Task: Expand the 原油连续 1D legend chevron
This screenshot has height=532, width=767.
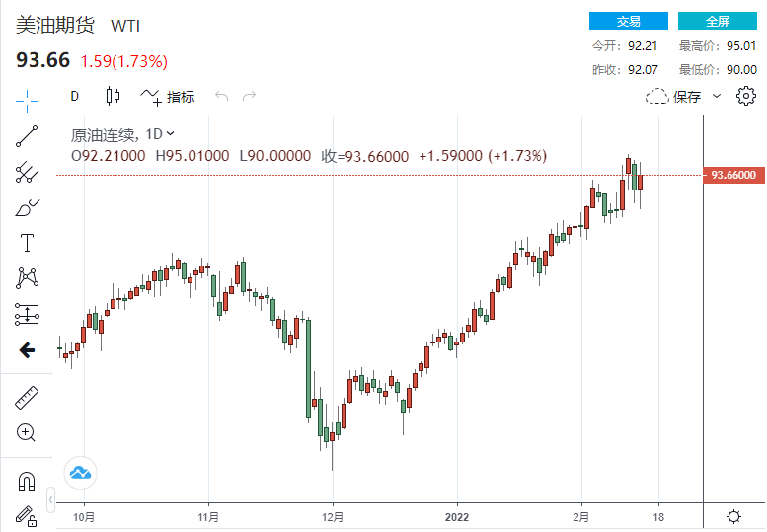Action: pyautogui.click(x=171, y=134)
